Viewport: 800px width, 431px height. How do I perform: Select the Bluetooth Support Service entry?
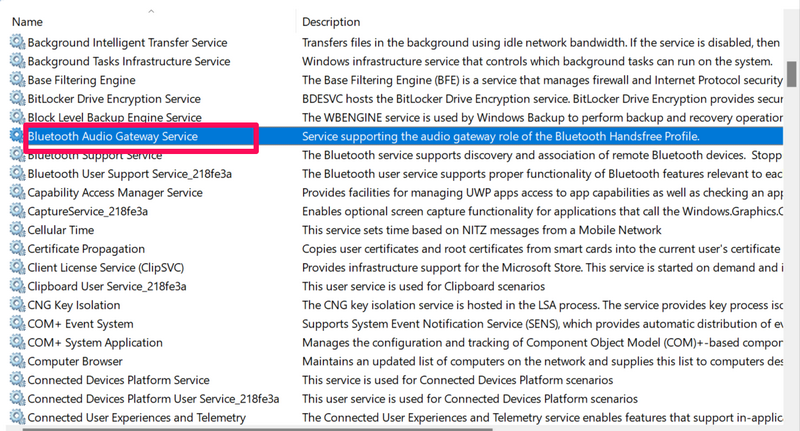pyautogui.click(x=94, y=156)
